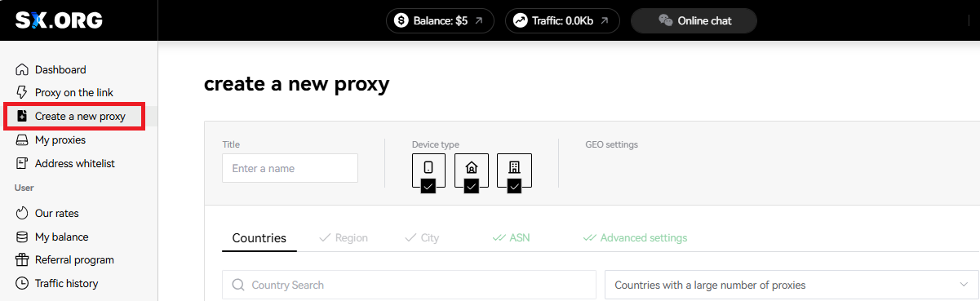Click the Address whitelist icon
The height and width of the screenshot is (301, 980).
coord(22,164)
